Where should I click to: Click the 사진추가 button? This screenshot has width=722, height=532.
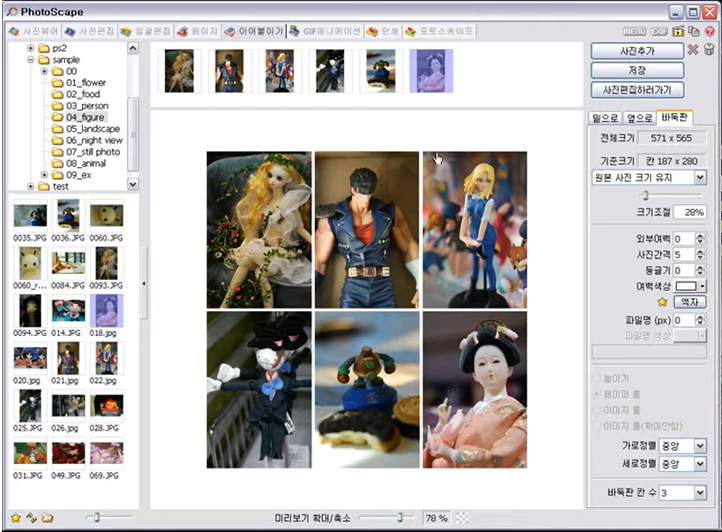tap(637, 51)
